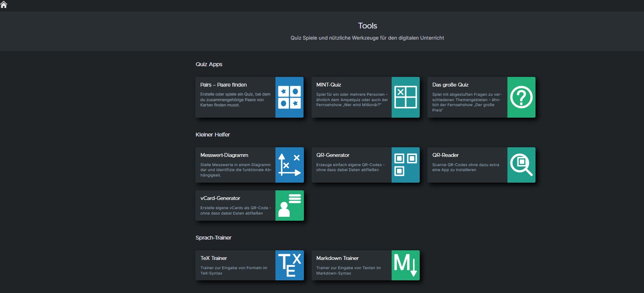This screenshot has height=293, width=644.
Task: Click the QR-Generator squares icon
Action: tap(405, 165)
